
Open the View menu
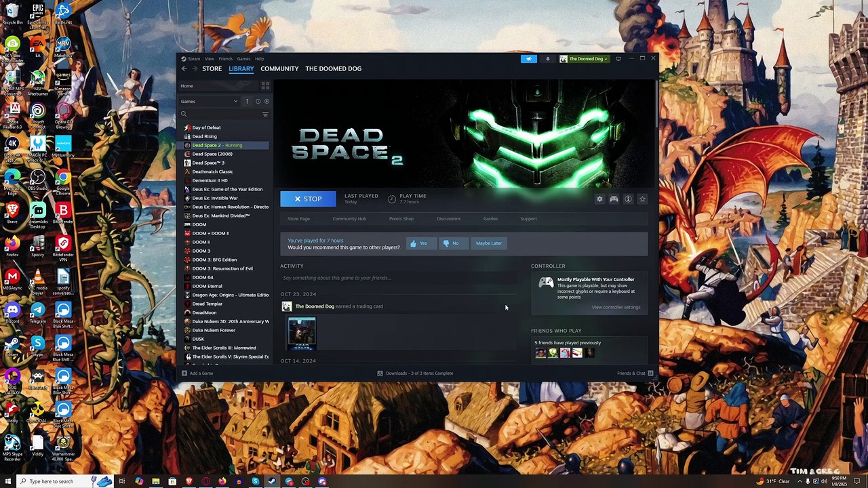[210, 59]
